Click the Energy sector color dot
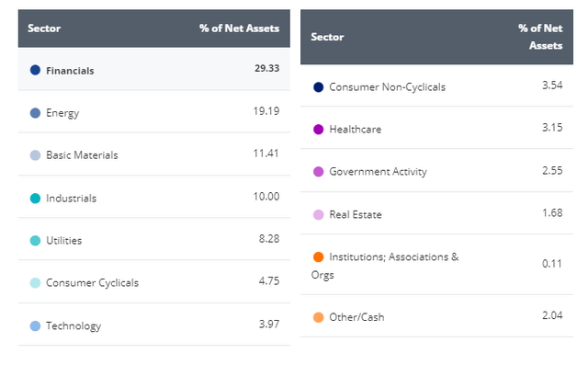The image size is (588, 376). pyautogui.click(x=35, y=113)
